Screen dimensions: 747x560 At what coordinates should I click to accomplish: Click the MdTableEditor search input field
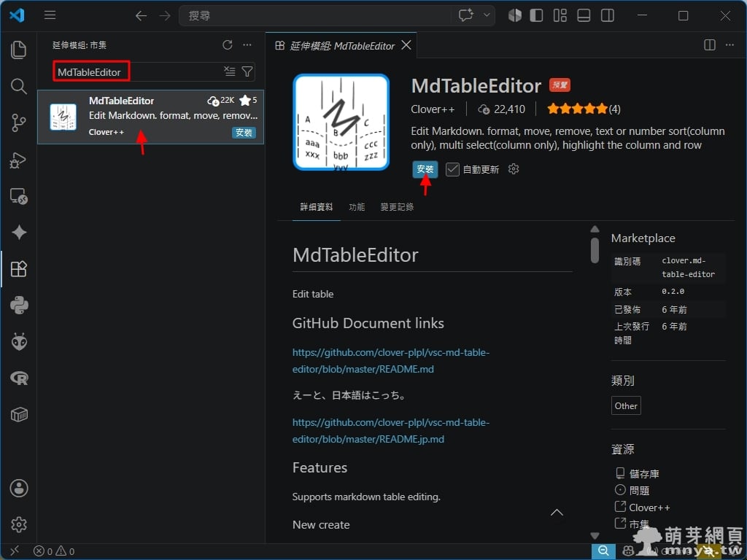[154, 71]
